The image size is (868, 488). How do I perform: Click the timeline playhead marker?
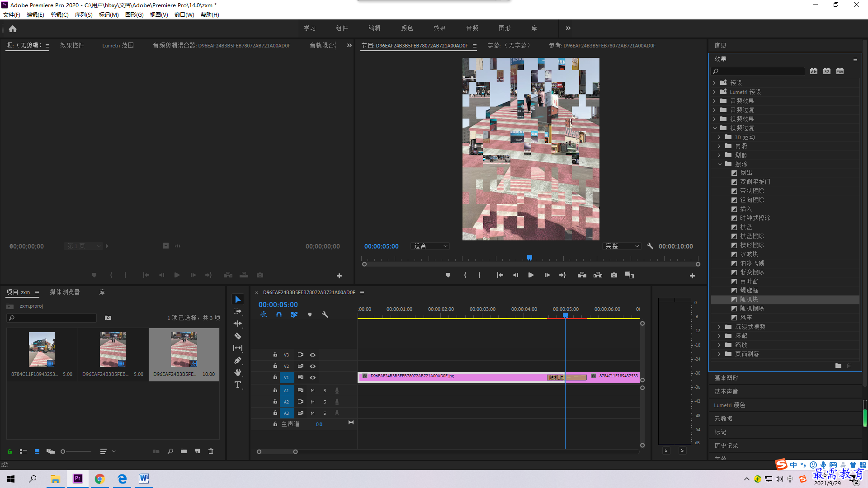(x=565, y=315)
